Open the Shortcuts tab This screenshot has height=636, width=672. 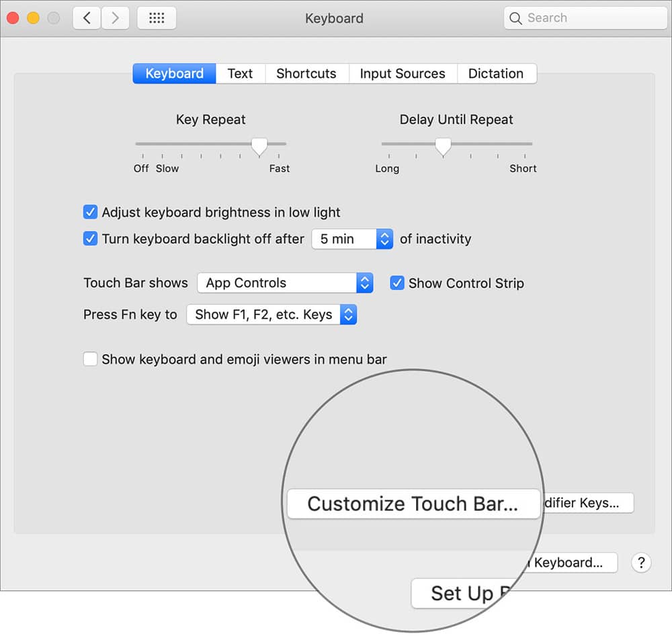point(306,73)
